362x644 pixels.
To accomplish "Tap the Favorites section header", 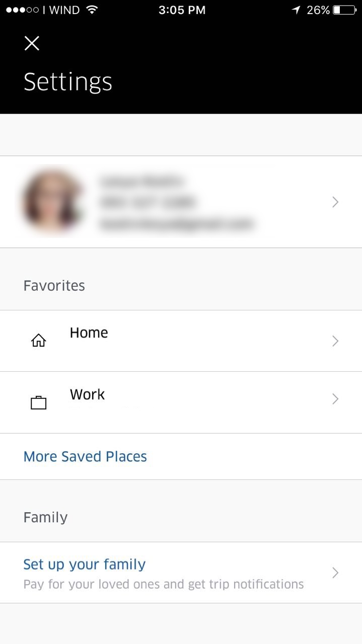I will [x=54, y=286].
